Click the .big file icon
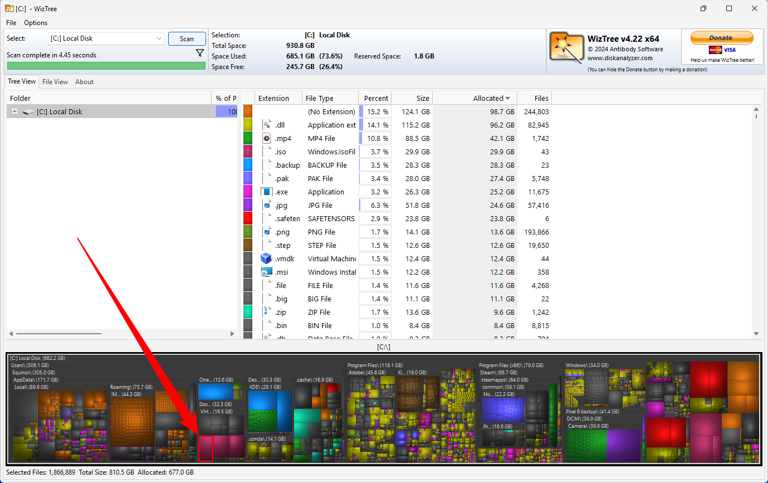The height and width of the screenshot is (483, 768). pyautogui.click(x=267, y=299)
